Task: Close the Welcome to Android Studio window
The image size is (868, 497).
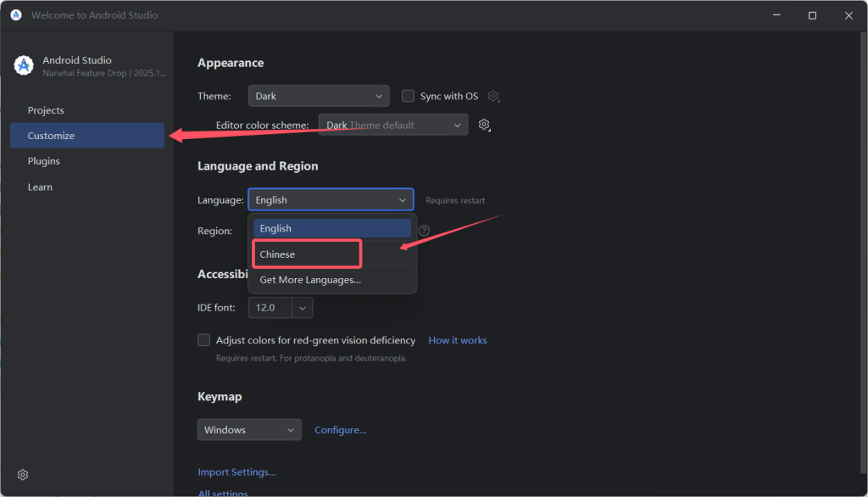Action: click(849, 15)
